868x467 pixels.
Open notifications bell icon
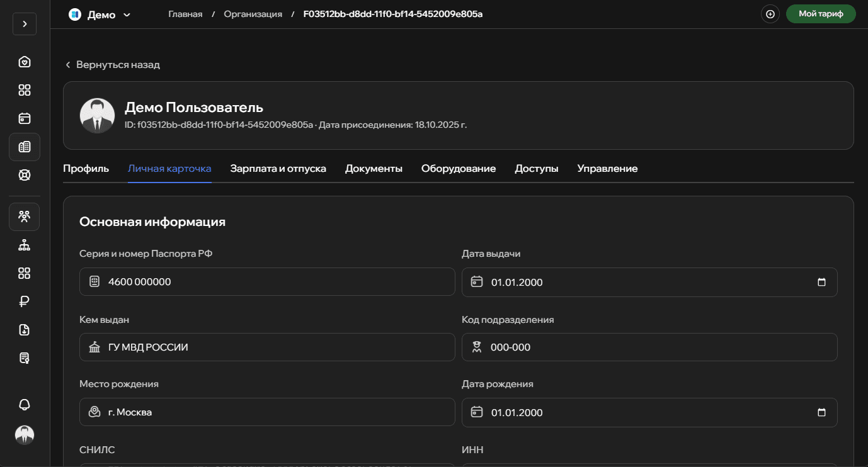(25, 405)
